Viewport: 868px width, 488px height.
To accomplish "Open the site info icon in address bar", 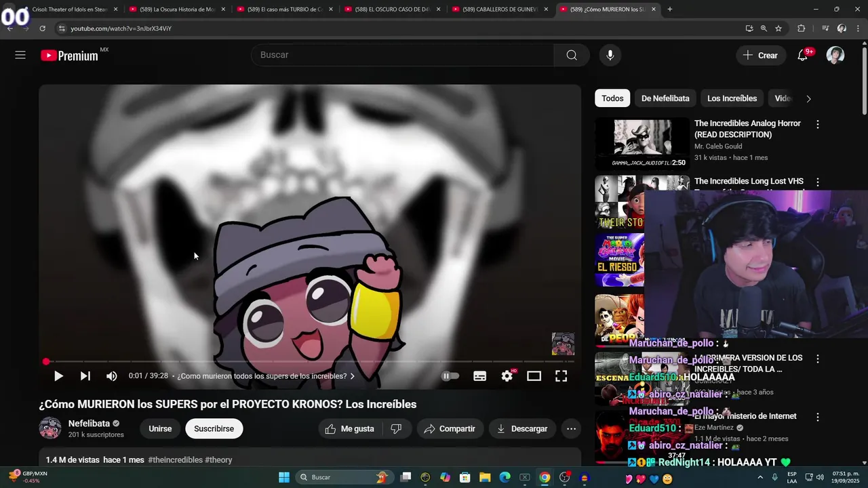I will [x=62, y=28].
